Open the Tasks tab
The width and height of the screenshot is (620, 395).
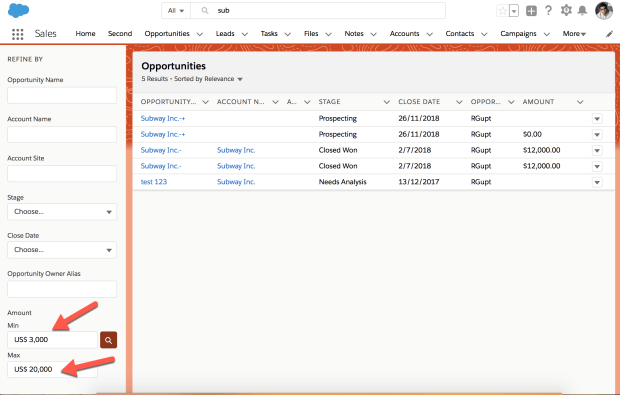[269, 34]
